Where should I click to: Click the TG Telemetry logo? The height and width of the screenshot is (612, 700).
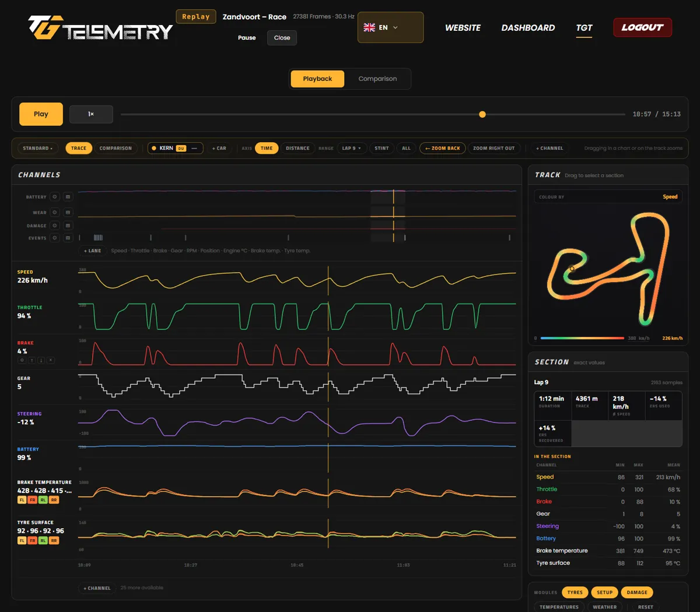pos(100,27)
